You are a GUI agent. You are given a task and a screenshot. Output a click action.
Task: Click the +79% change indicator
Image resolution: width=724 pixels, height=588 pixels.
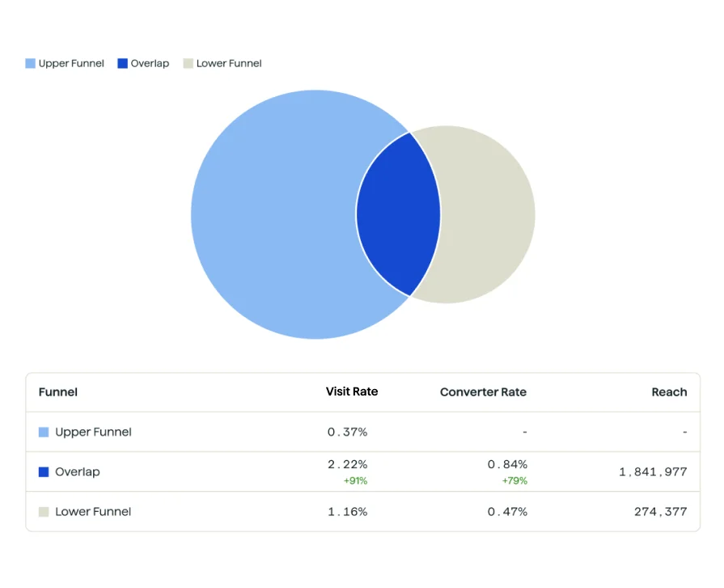point(514,480)
